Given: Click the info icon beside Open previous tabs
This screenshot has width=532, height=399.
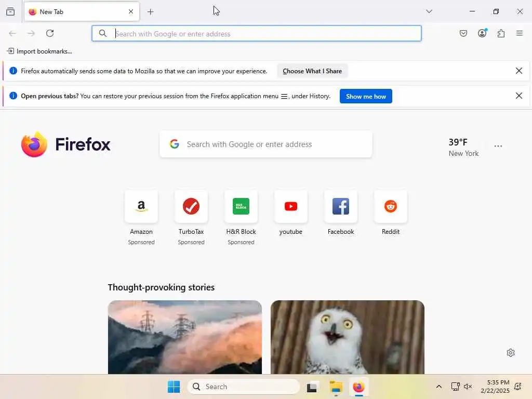Looking at the screenshot, I should (x=13, y=96).
